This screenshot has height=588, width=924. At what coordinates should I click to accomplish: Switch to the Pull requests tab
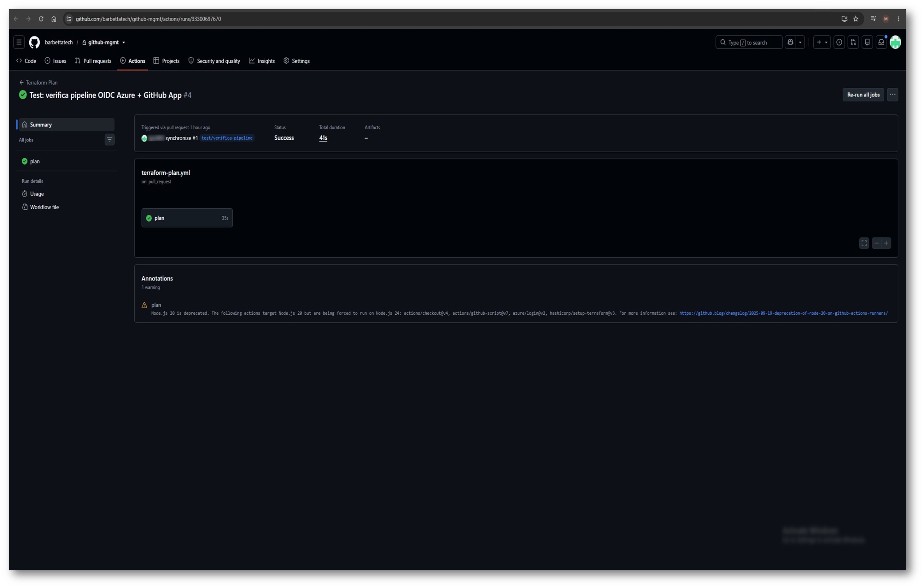[93, 61]
